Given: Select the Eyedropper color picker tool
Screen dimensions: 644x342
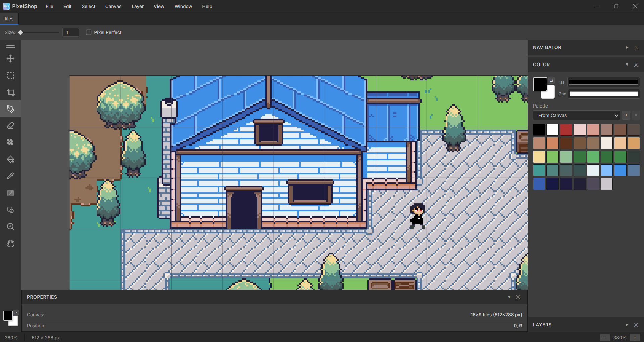Looking at the screenshot, I should (x=10, y=176).
